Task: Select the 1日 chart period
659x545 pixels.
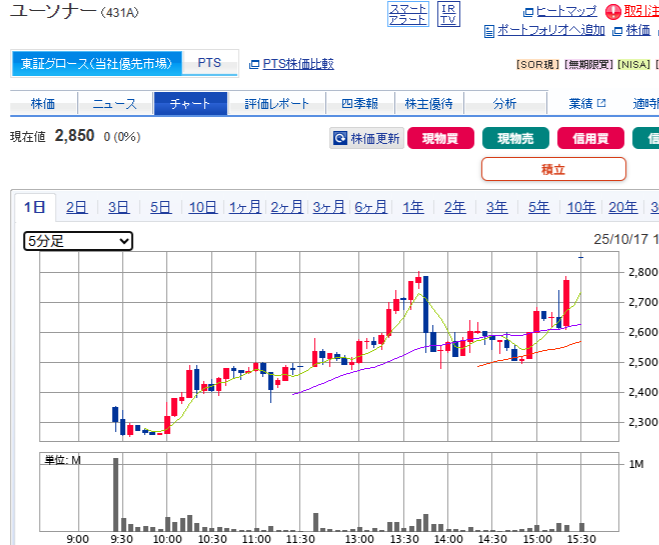Action: [x=34, y=207]
